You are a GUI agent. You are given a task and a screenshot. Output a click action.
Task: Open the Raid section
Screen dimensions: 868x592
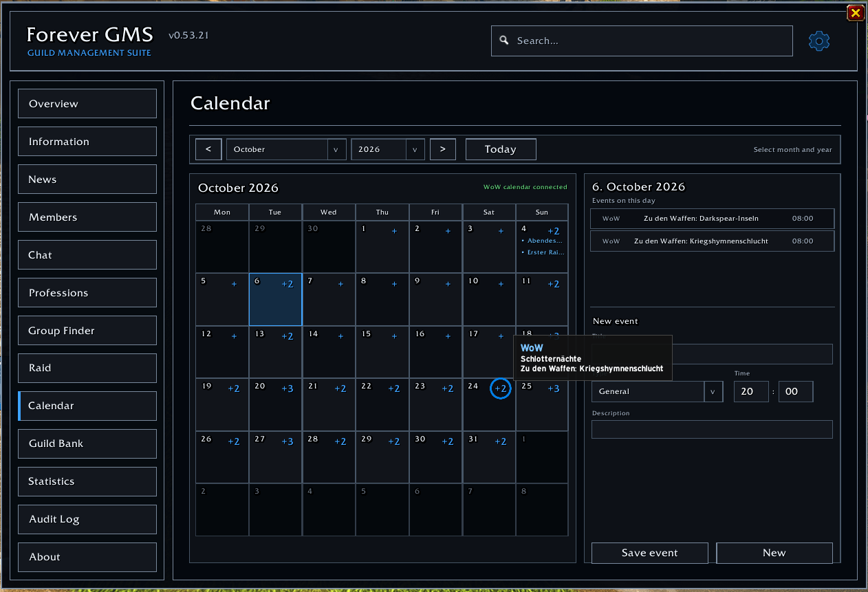pyautogui.click(x=87, y=368)
